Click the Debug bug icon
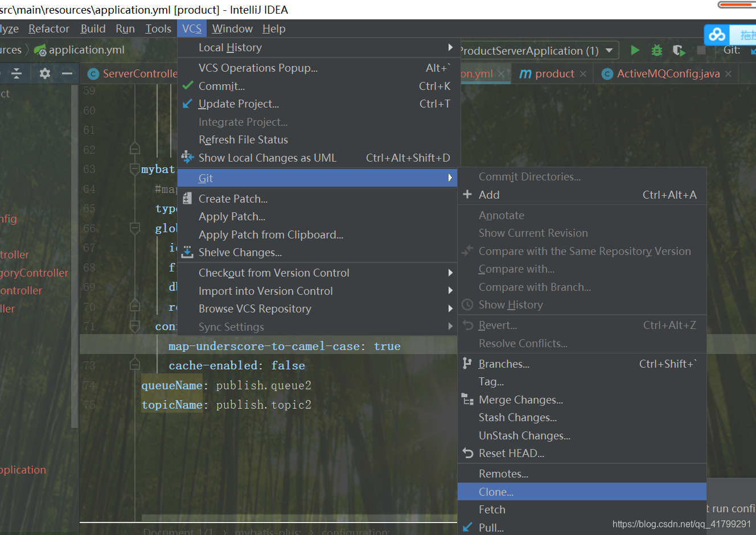This screenshot has width=756, height=535. [657, 50]
